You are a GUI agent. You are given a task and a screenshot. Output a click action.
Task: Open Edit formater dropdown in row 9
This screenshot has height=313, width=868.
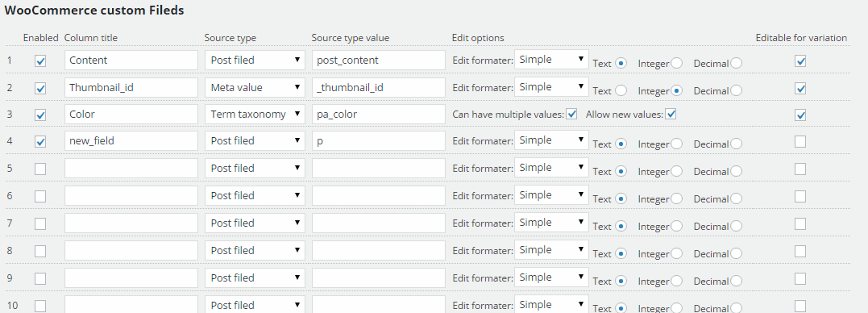click(x=551, y=278)
